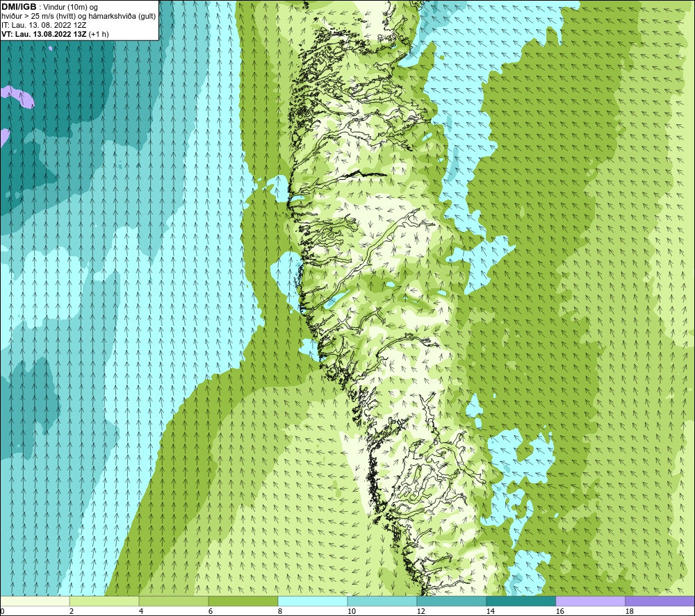Click the legend label '8'
This screenshot has height=616, width=695.
click(x=280, y=611)
